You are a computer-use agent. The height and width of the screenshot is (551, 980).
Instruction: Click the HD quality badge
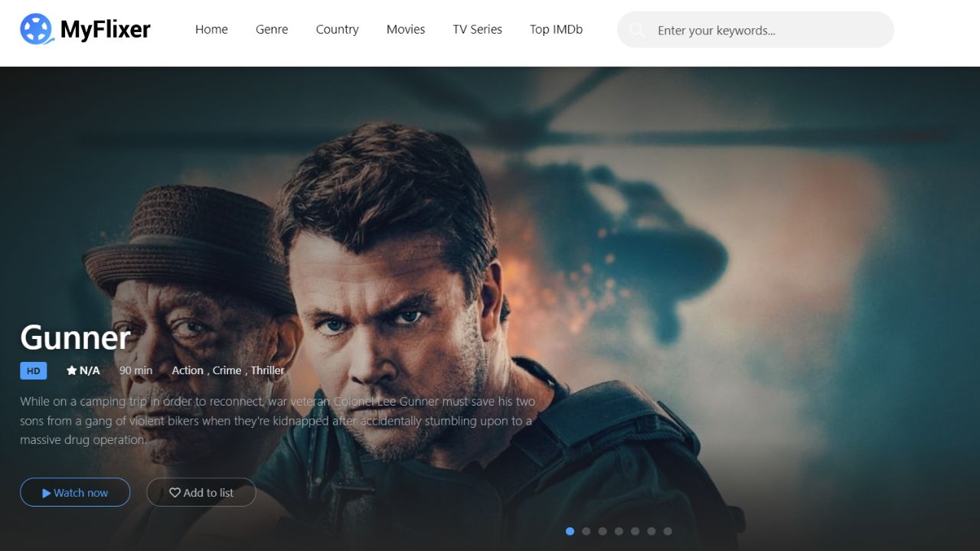pos(33,370)
